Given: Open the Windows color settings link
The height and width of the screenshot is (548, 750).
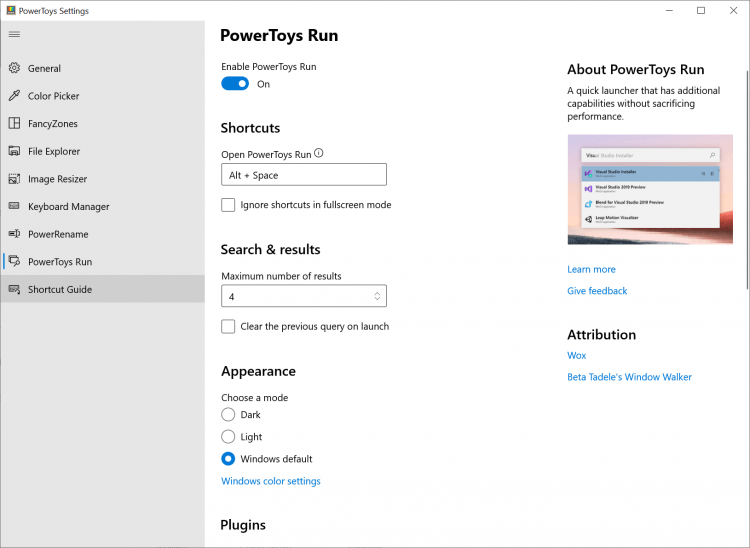Looking at the screenshot, I should [271, 481].
